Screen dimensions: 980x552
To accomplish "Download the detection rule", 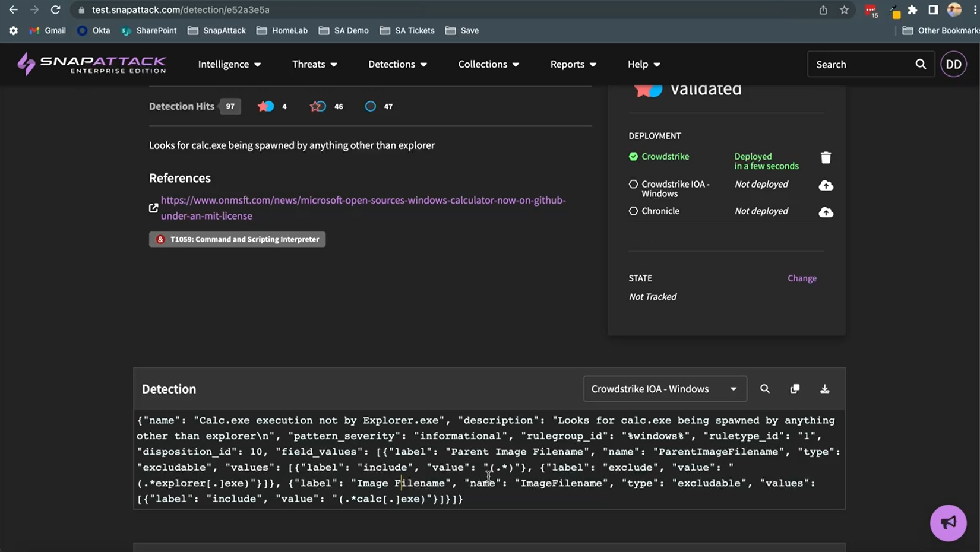I will click(x=824, y=389).
